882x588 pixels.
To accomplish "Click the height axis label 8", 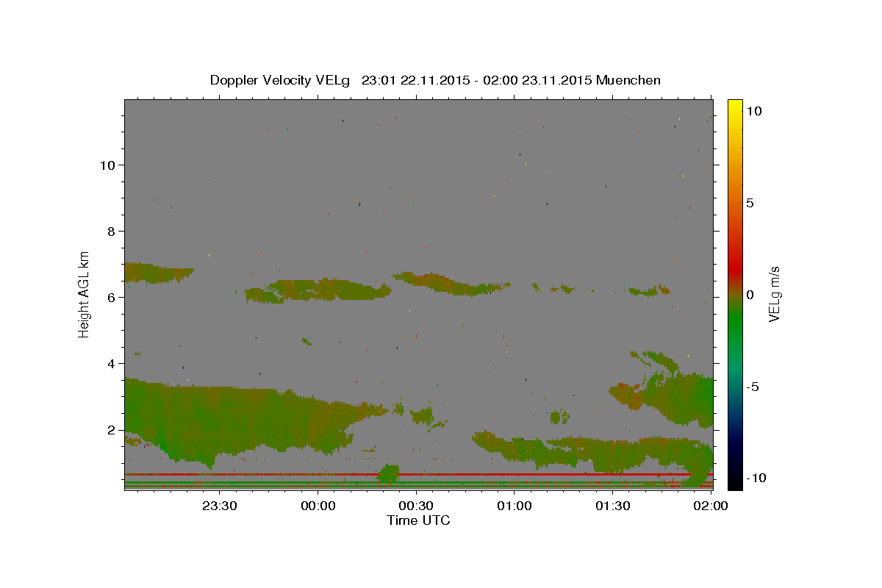I will tap(112, 231).
